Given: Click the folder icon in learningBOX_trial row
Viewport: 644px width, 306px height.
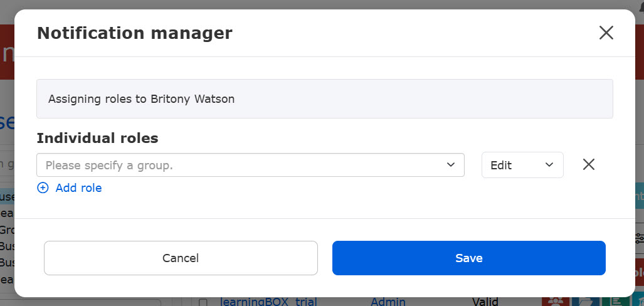Looking at the screenshot, I should pos(584,302).
